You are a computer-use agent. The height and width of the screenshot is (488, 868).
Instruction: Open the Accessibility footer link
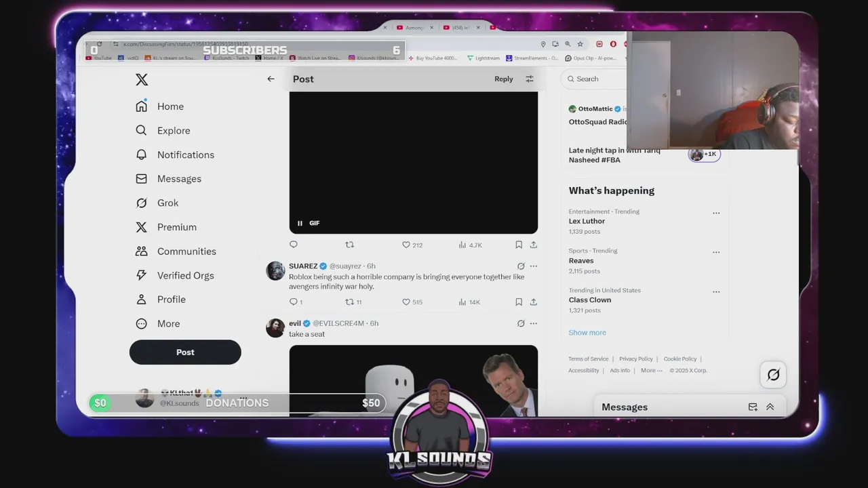[584, 371]
